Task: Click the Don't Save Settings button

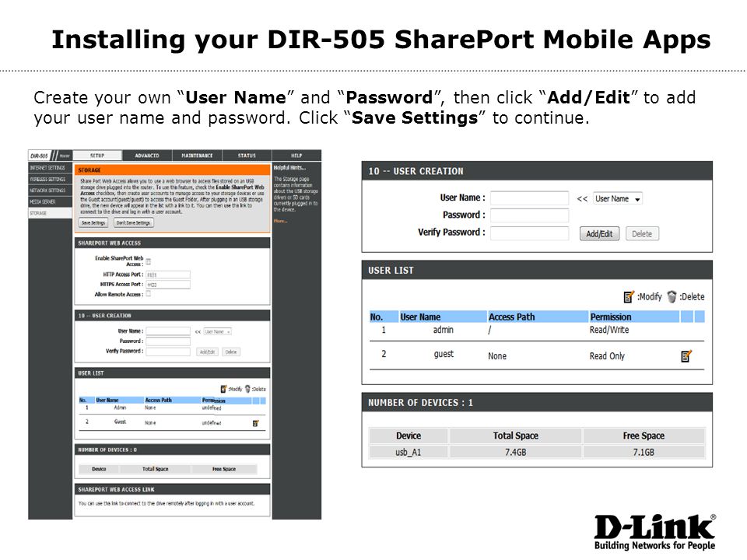Action: point(133,222)
